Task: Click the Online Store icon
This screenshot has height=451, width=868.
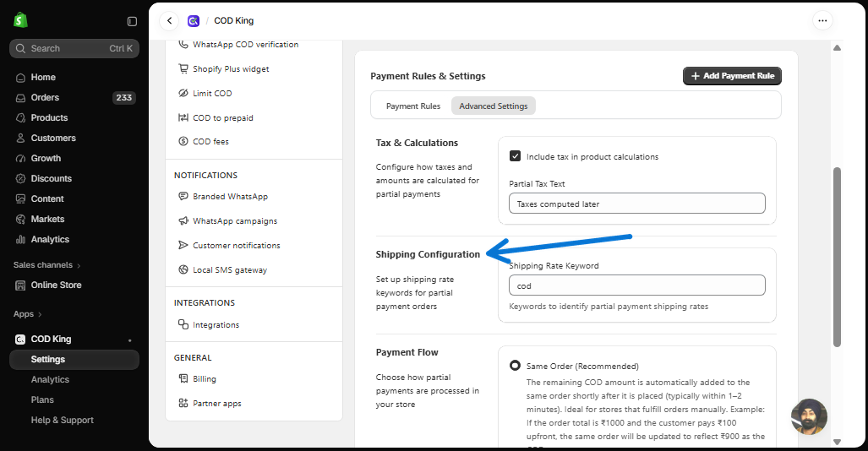Action: coord(20,285)
